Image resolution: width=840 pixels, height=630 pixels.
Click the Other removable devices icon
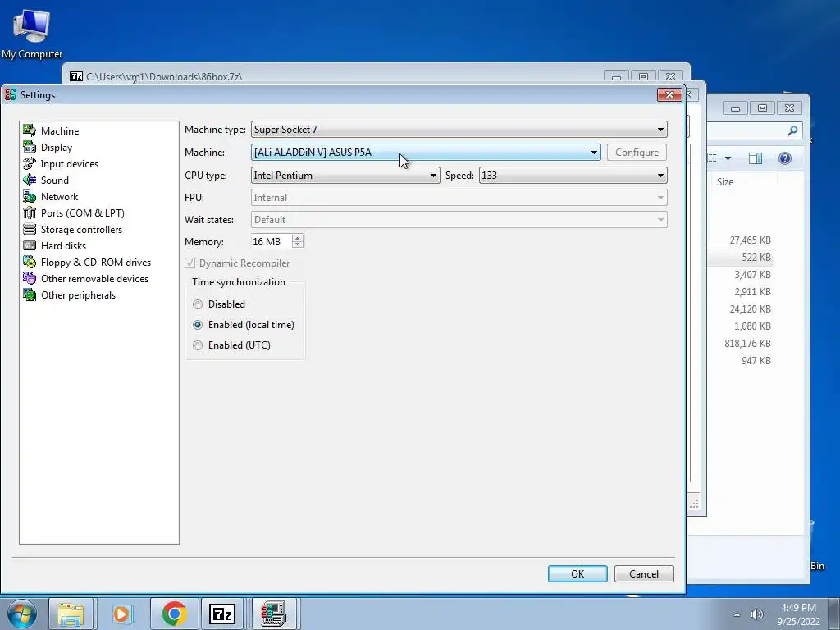(30, 279)
